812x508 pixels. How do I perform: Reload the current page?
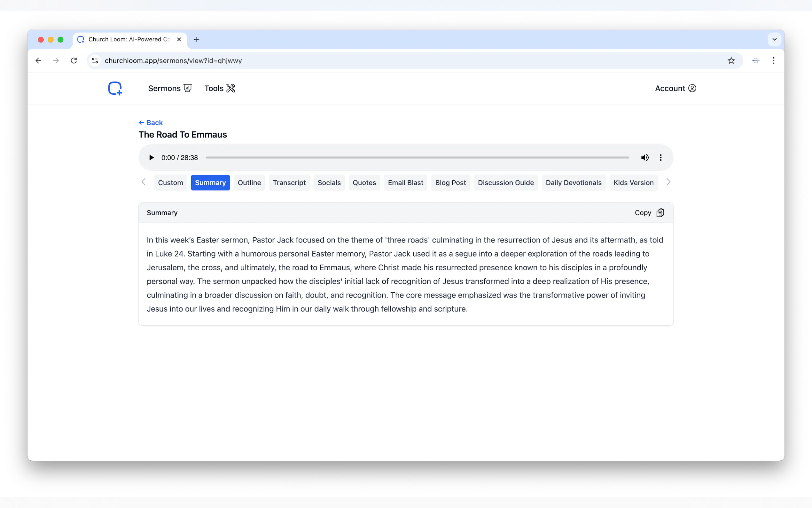[x=74, y=60]
